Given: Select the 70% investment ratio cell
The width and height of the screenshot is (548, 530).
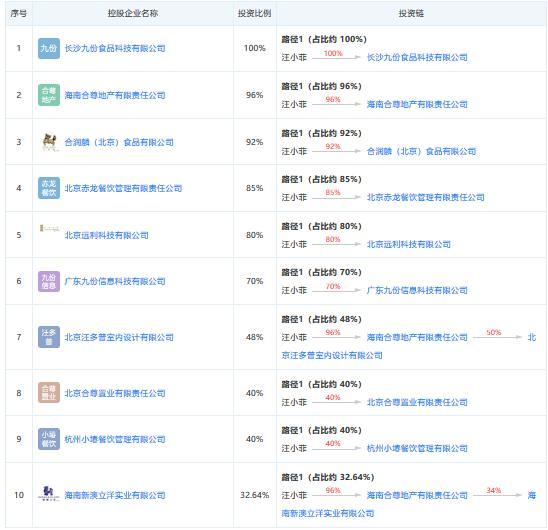Looking at the screenshot, I should tap(254, 281).
